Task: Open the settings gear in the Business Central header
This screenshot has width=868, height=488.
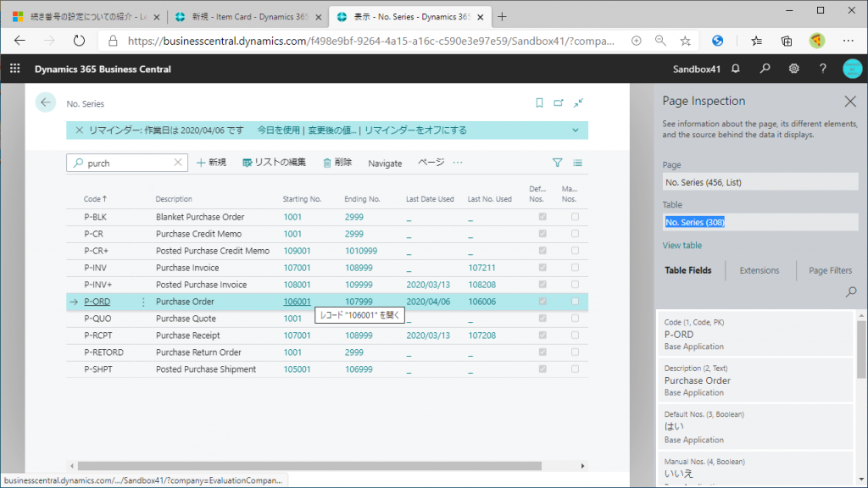Action: pyautogui.click(x=793, y=69)
